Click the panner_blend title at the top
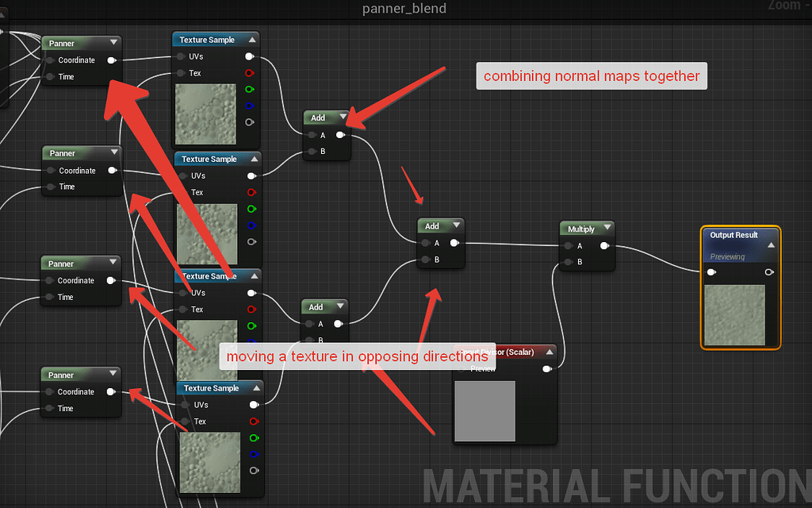Viewport: 812px width, 508px height. click(x=404, y=10)
